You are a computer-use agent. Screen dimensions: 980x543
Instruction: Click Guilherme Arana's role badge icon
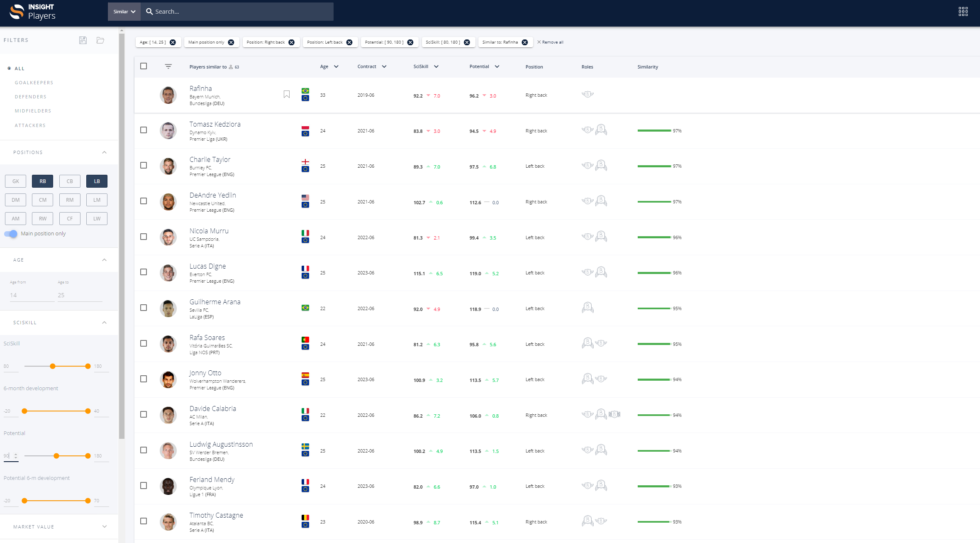pyautogui.click(x=588, y=308)
